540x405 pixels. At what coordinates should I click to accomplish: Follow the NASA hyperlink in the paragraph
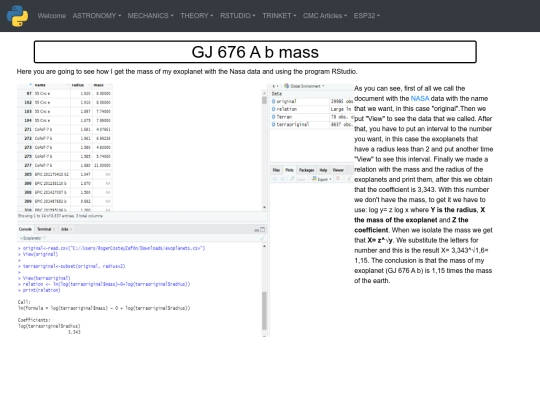(x=420, y=98)
